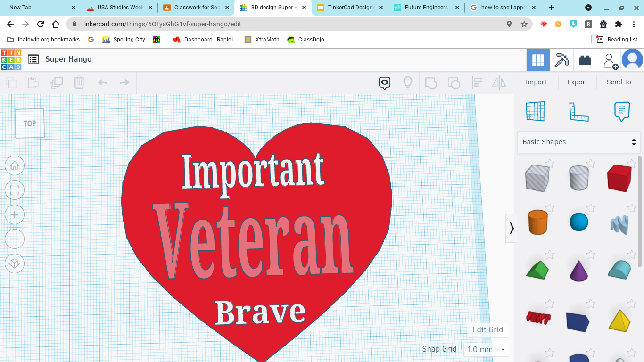Image resolution: width=644 pixels, height=362 pixels.
Task: Click the browser Reload button
Action: pyautogui.click(x=41, y=24)
